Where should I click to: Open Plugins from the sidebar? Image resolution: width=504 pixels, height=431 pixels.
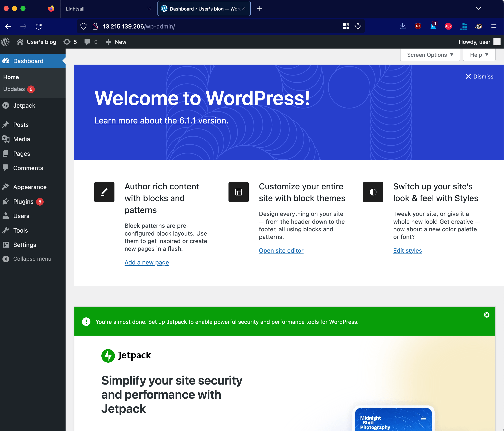coord(23,201)
